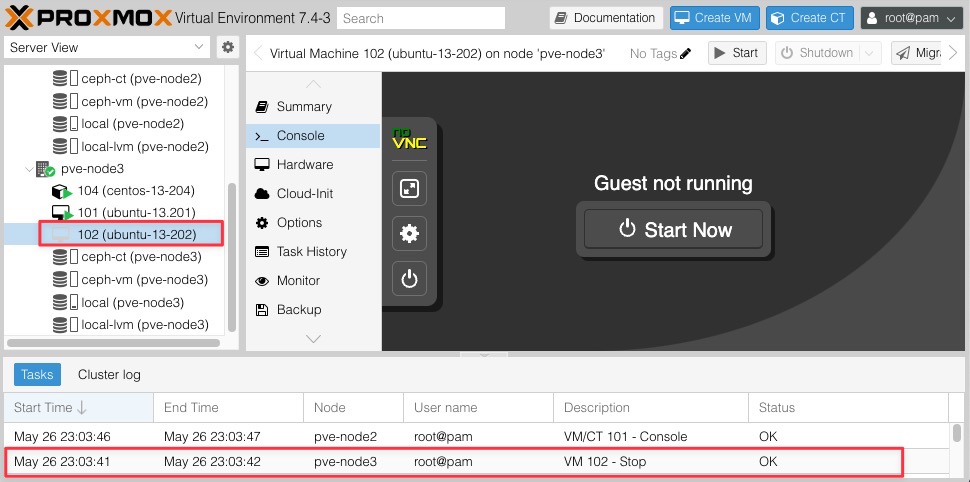Click the Task History list icon

coord(262,252)
